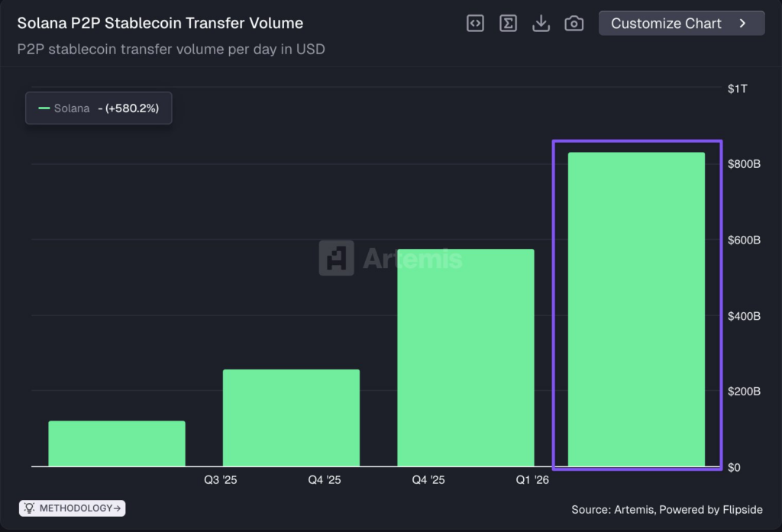Image resolution: width=782 pixels, height=532 pixels.
Task: Select the shortest leftmost green bar
Action: coord(117,443)
